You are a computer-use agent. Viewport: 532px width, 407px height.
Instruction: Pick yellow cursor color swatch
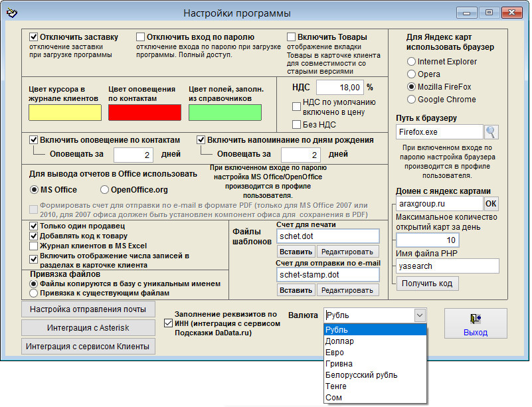click(65, 113)
